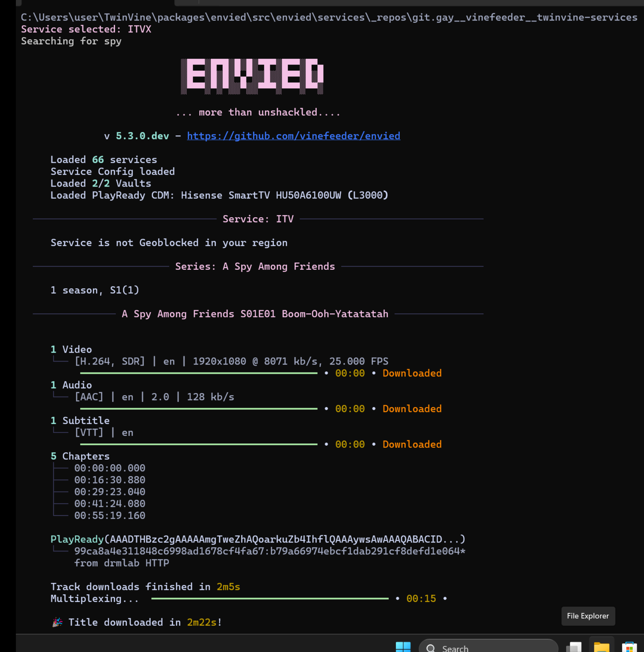644x652 pixels.
Task: Click the '5 Chapters' heading
Action: click(80, 456)
